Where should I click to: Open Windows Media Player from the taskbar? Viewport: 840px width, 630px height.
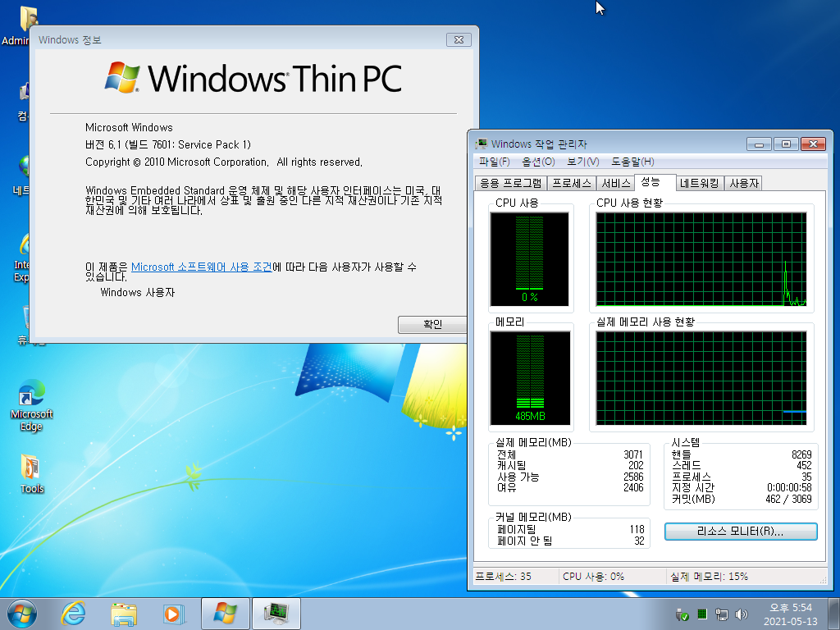tap(174, 614)
